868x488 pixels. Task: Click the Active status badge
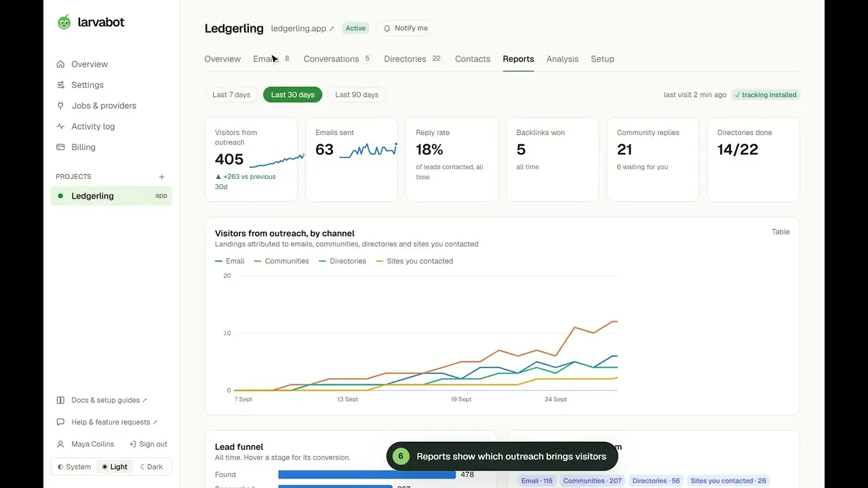355,28
